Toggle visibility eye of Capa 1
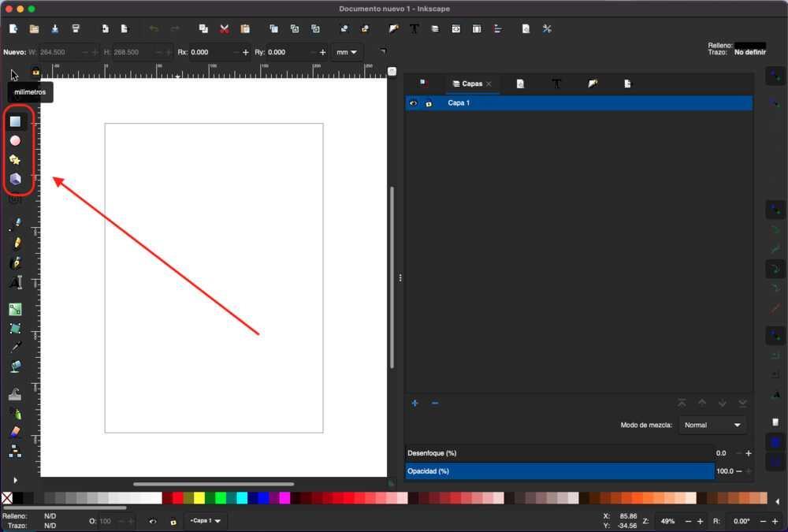Screen dimensions: 788x532 tap(413, 103)
